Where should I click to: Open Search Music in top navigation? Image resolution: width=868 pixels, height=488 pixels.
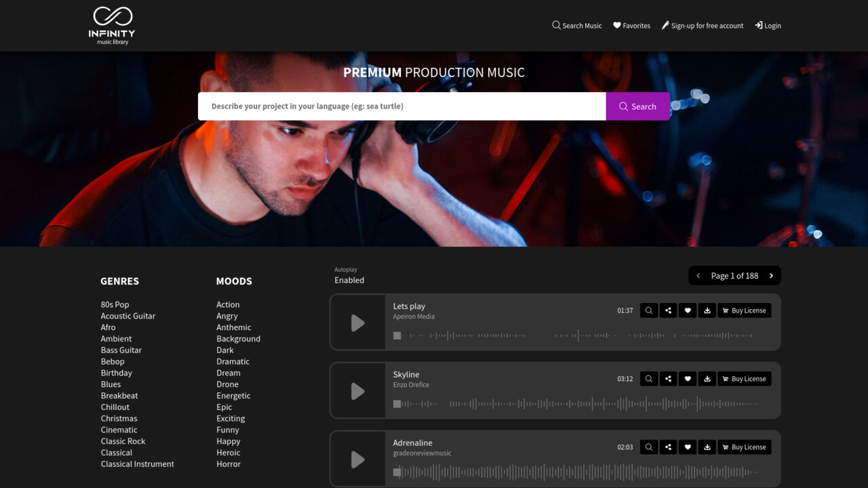click(x=577, y=26)
